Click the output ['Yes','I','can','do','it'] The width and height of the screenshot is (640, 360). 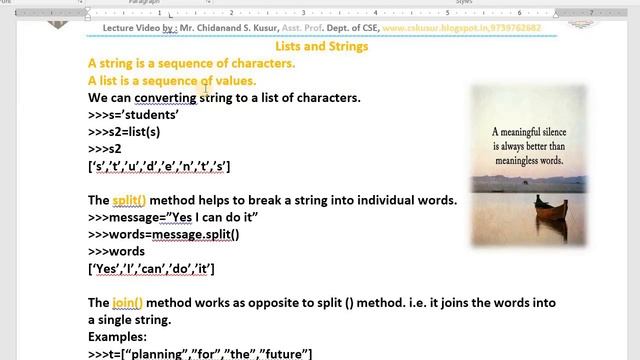(151, 269)
